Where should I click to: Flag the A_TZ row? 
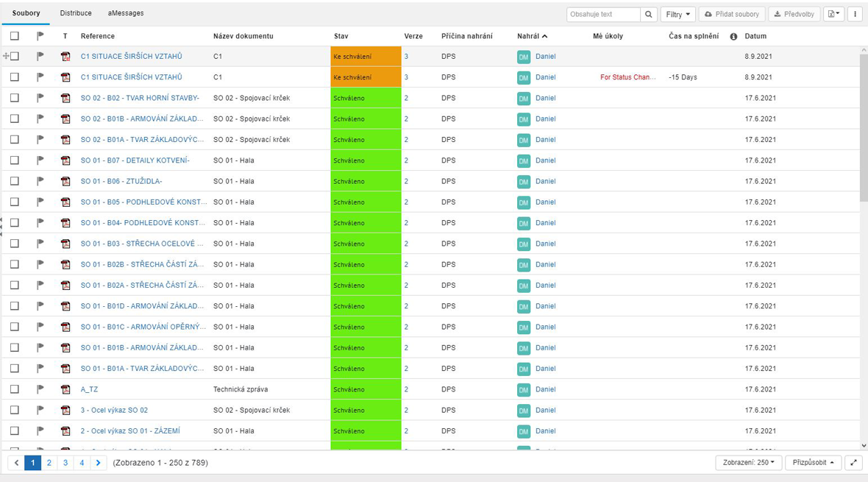coord(40,389)
